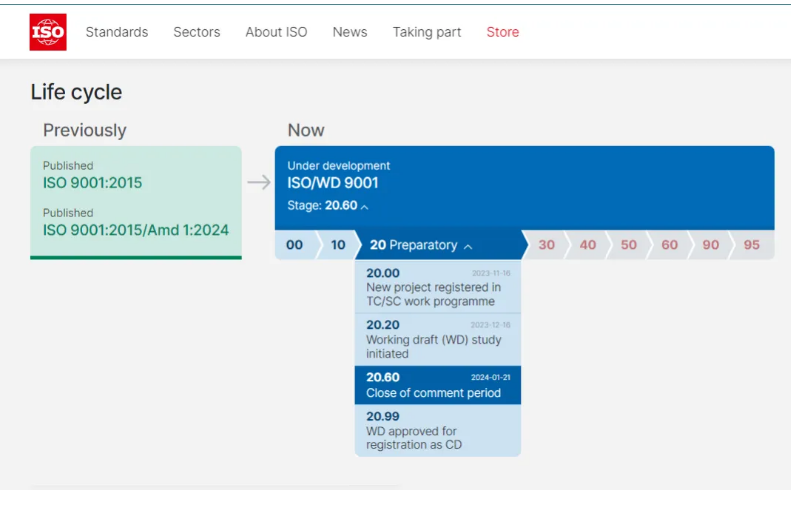Viewport: 791px width, 514px height.
Task: Open the Standards menu
Action: point(117,32)
